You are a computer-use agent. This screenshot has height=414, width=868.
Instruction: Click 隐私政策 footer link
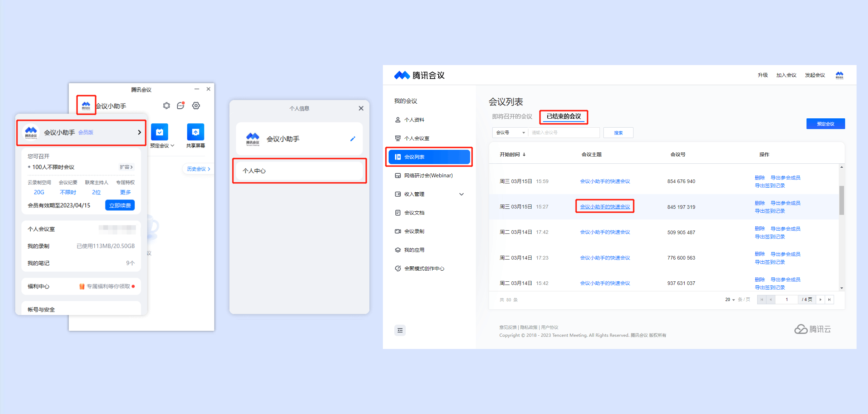tap(529, 327)
